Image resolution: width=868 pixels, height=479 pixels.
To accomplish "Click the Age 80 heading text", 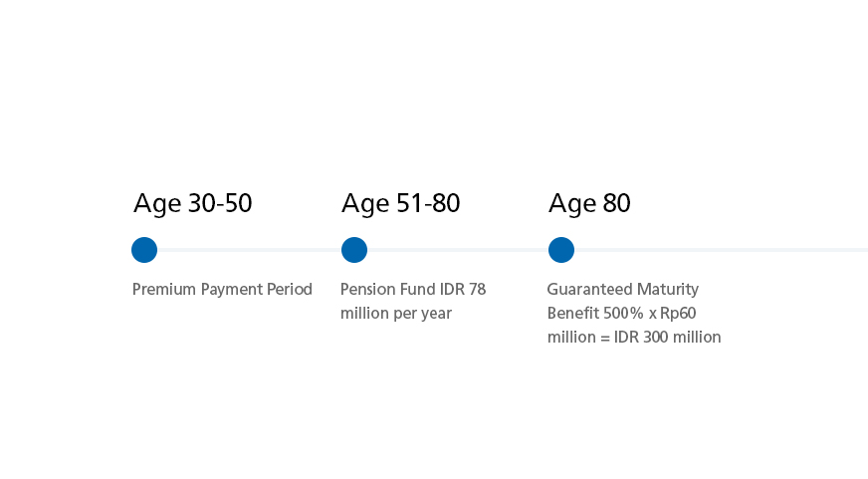I will tap(589, 204).
